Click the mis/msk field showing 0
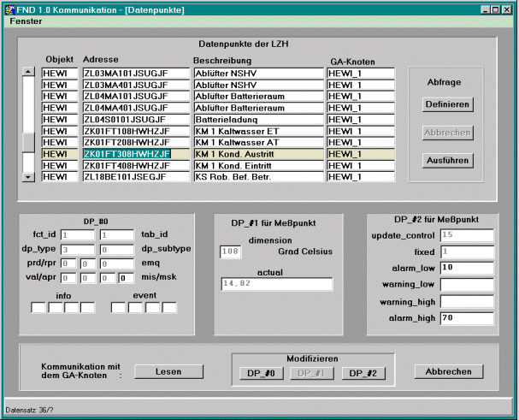 [126, 278]
